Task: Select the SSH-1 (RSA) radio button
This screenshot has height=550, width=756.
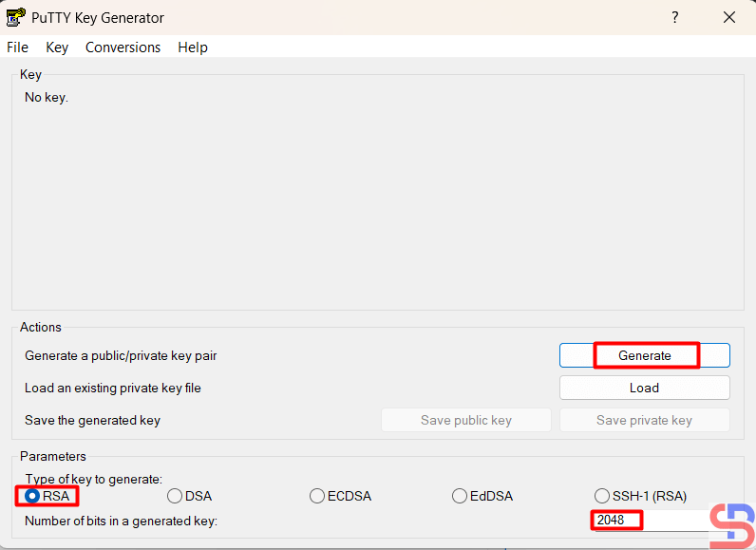Action: (602, 496)
